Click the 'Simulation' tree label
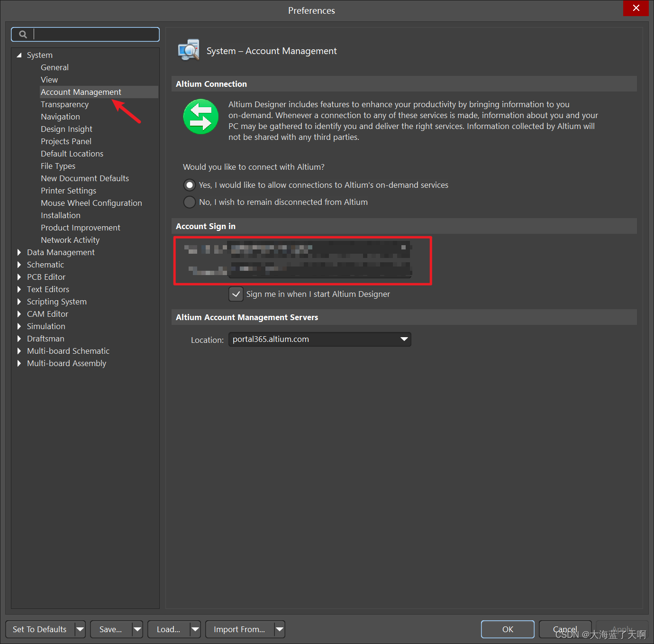Screen dimensions: 654x644 (x=46, y=326)
